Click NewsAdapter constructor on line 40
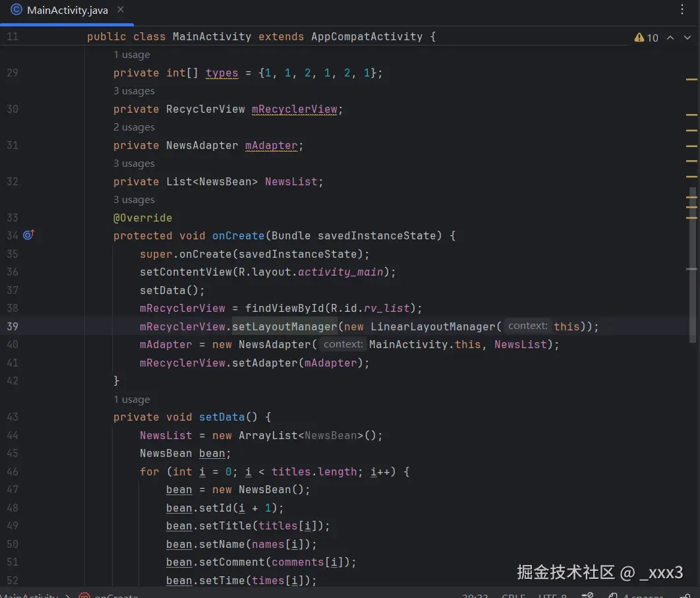Screen dimensions: 700x598 click(275, 345)
